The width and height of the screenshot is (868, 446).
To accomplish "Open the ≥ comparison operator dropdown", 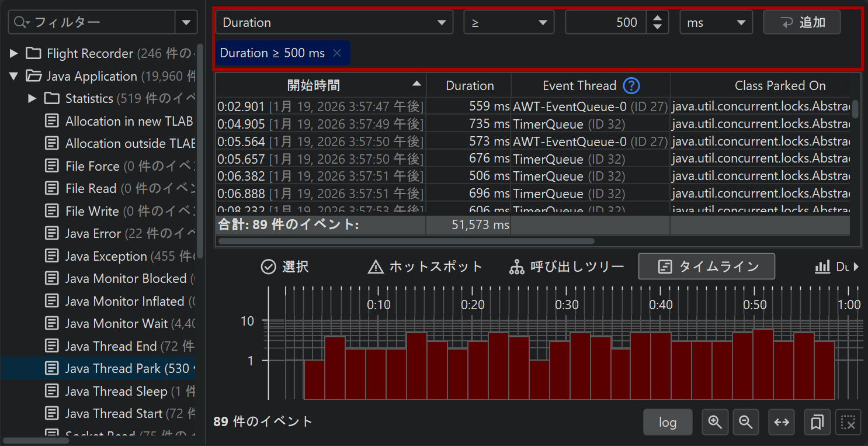I will [509, 23].
